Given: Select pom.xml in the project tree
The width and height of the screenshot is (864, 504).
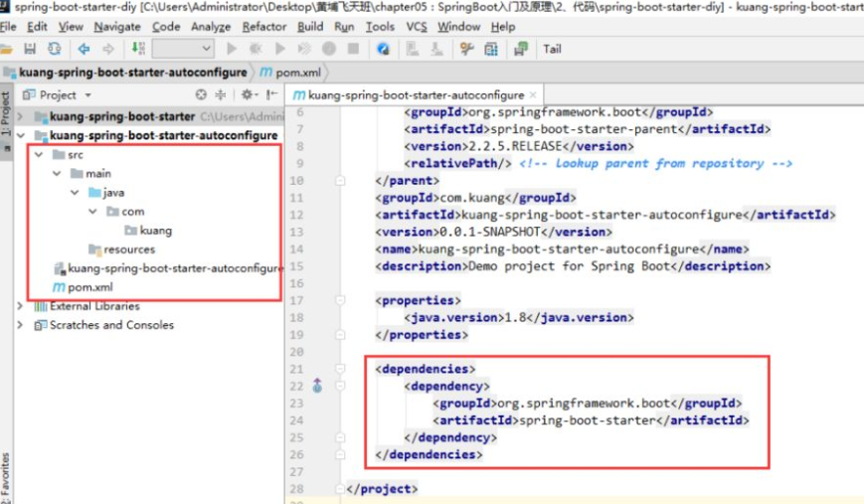Looking at the screenshot, I should 89,287.
